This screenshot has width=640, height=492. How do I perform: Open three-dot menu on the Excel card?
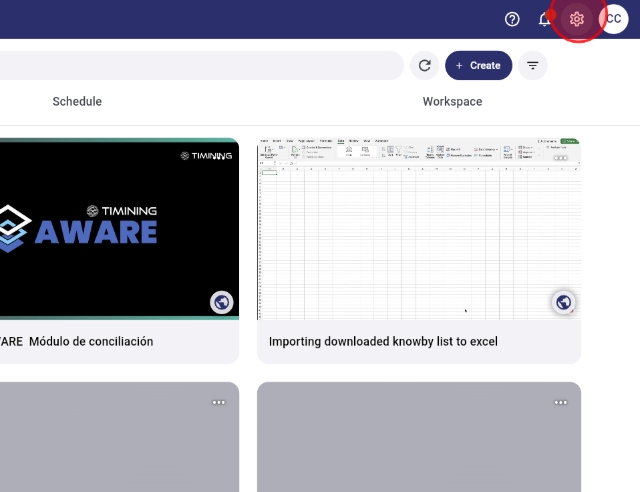pyautogui.click(x=560, y=158)
